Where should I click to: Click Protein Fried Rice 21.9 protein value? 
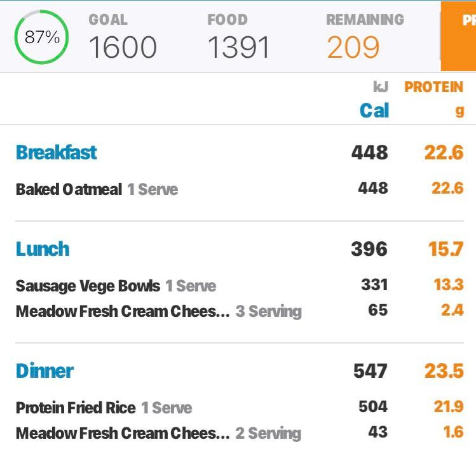[448, 407]
